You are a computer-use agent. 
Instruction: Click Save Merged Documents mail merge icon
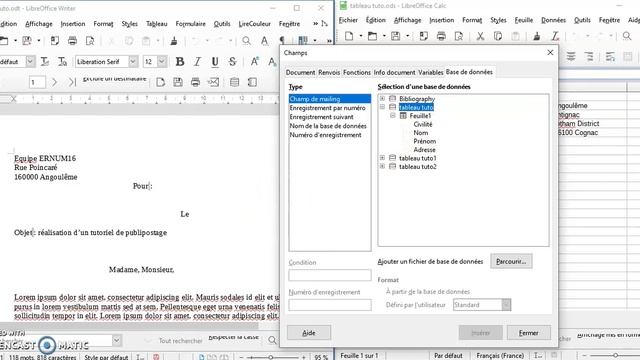pyautogui.click(x=178, y=82)
